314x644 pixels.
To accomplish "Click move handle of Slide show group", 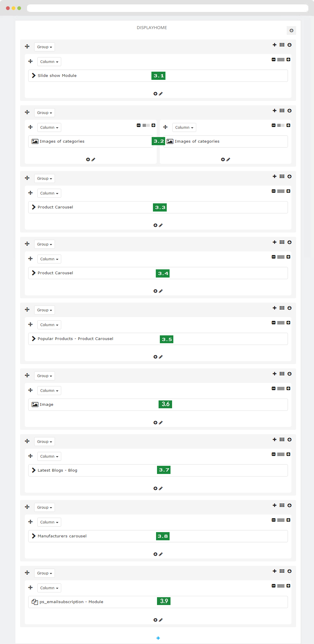I will point(27,47).
